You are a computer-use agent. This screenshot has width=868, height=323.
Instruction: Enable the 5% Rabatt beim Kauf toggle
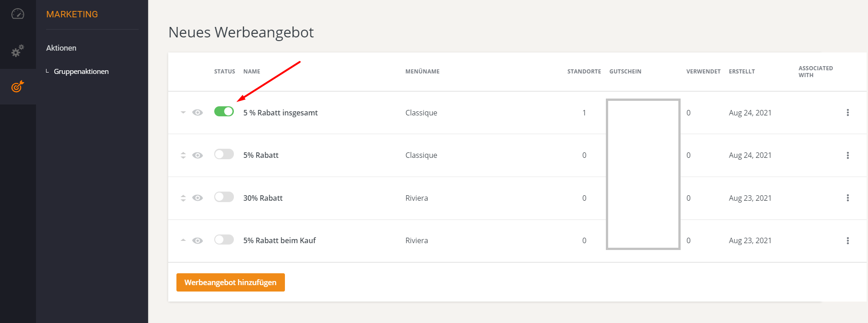coord(224,240)
